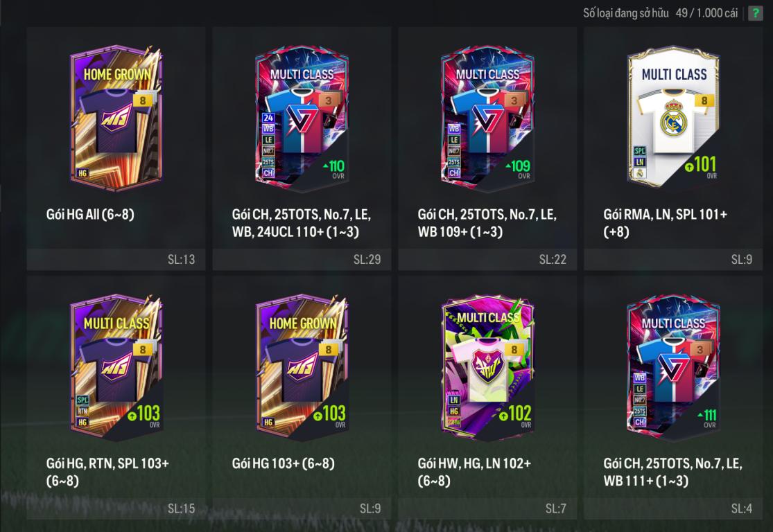Click the green question mark help icon
Image resolution: width=773 pixels, height=532 pixels.
[755, 13]
